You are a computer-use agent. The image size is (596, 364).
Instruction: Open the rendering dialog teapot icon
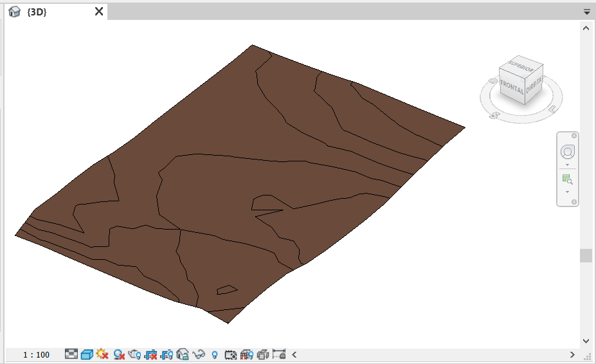[134, 354]
